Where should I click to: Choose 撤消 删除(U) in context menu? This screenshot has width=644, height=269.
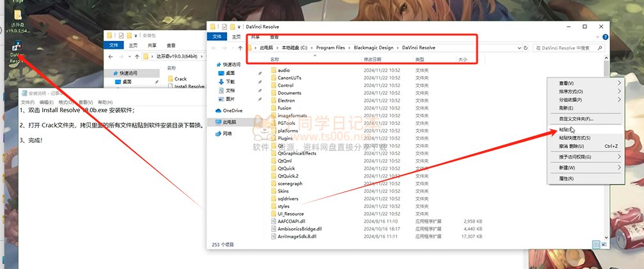pyautogui.click(x=586, y=146)
